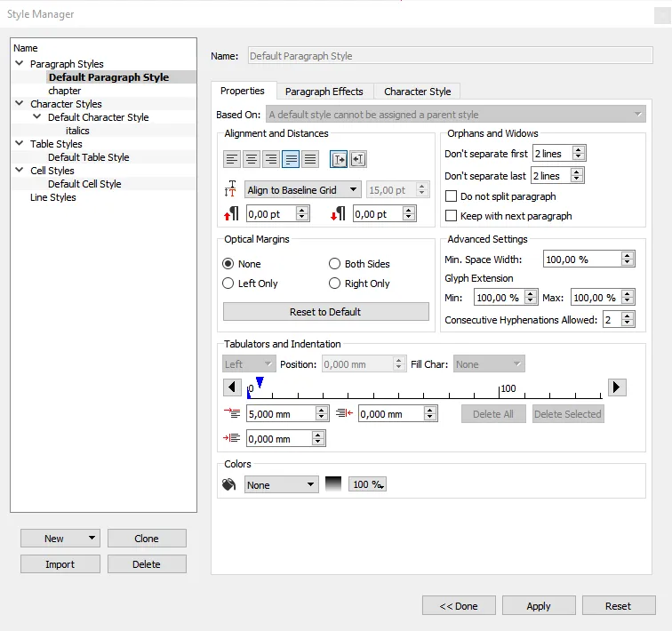The width and height of the screenshot is (672, 631).
Task: Switch to Character Style tab
Action: (x=418, y=92)
